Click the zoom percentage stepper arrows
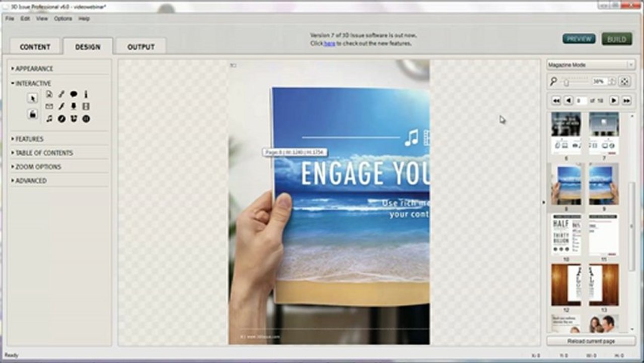The height and width of the screenshot is (363, 644). (612, 81)
